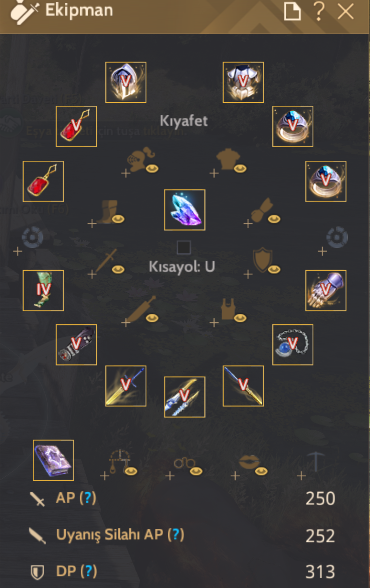The image size is (370, 588).
Task: Select the equipped helmet slot icon
Action: pos(125,82)
